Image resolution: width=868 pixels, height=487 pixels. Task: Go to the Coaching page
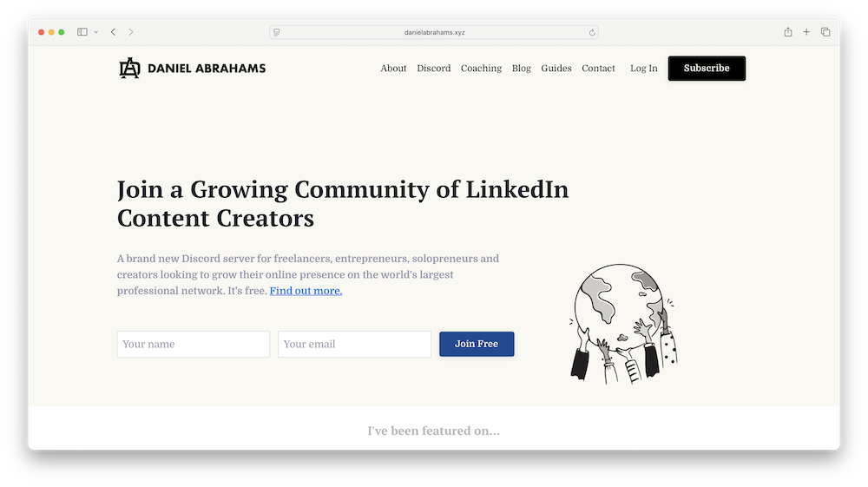[x=481, y=68]
